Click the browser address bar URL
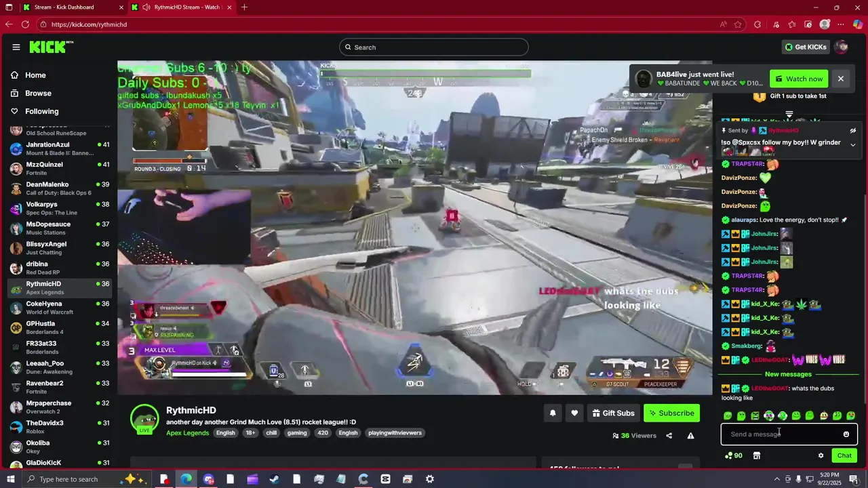This screenshot has height=488, width=868. point(89,24)
